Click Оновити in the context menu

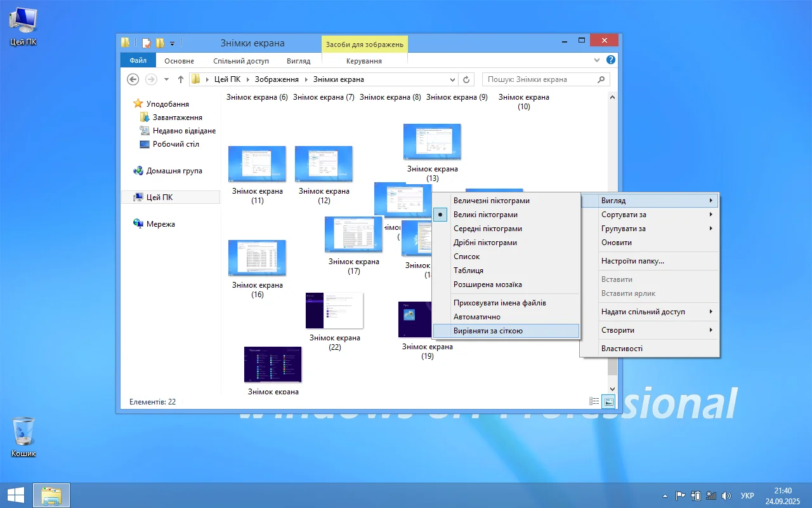(617, 243)
